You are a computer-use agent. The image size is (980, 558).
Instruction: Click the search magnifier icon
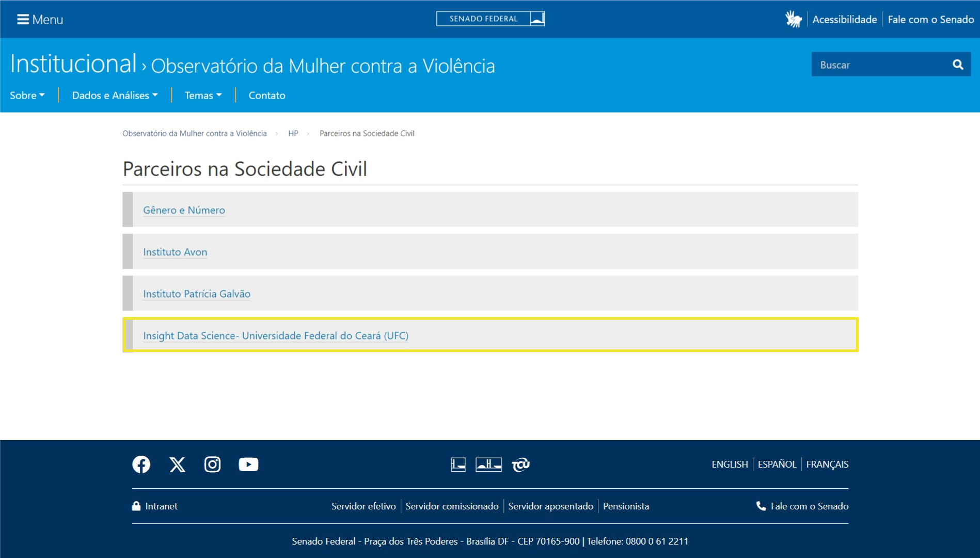coord(958,65)
